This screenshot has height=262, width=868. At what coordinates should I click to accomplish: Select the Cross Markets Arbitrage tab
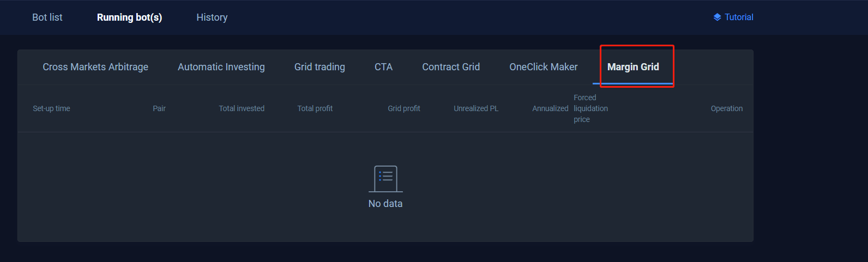(95, 67)
